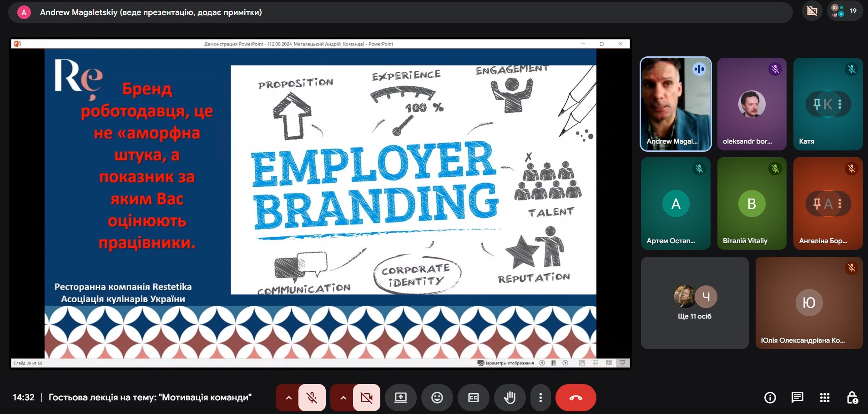The height and width of the screenshot is (414, 868).
Task: Click the presentation hide icon at top right
Action: click(x=812, y=11)
